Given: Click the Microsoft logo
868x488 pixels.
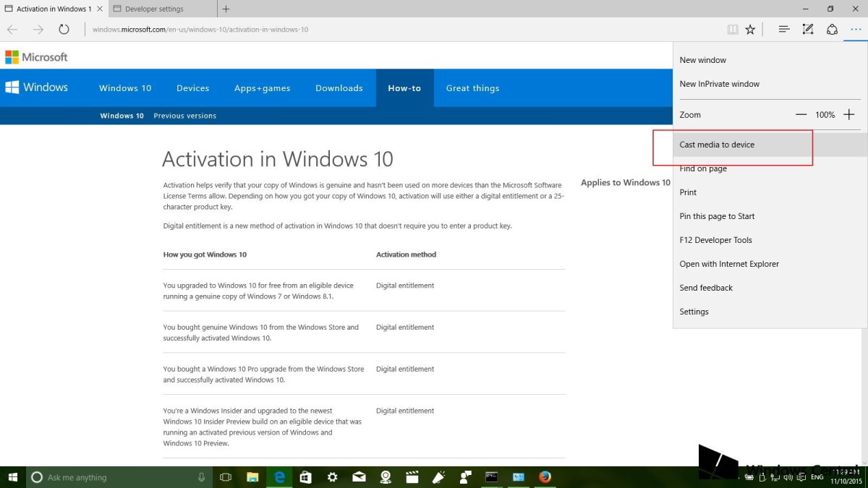Looking at the screenshot, I should (35, 56).
